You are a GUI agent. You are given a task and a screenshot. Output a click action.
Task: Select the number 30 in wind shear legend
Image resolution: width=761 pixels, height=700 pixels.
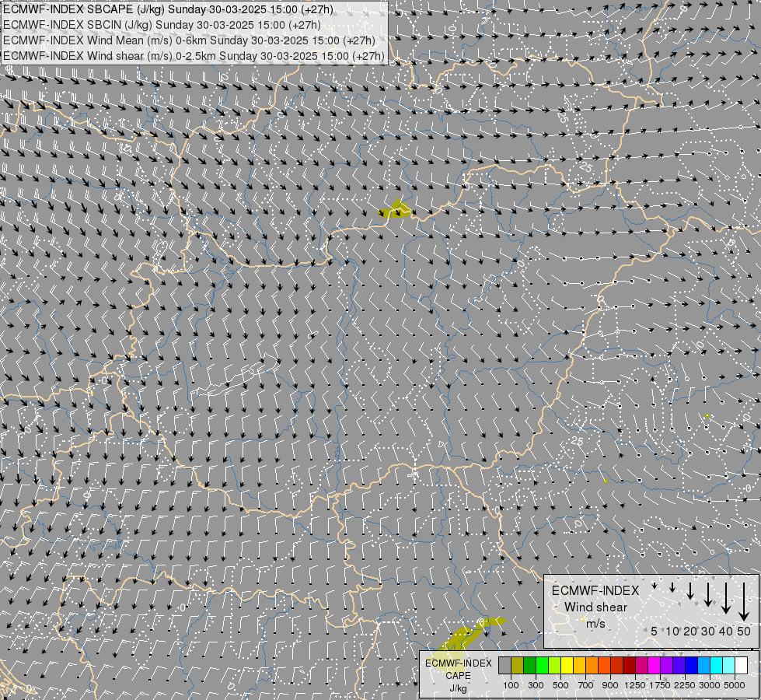[x=708, y=631]
